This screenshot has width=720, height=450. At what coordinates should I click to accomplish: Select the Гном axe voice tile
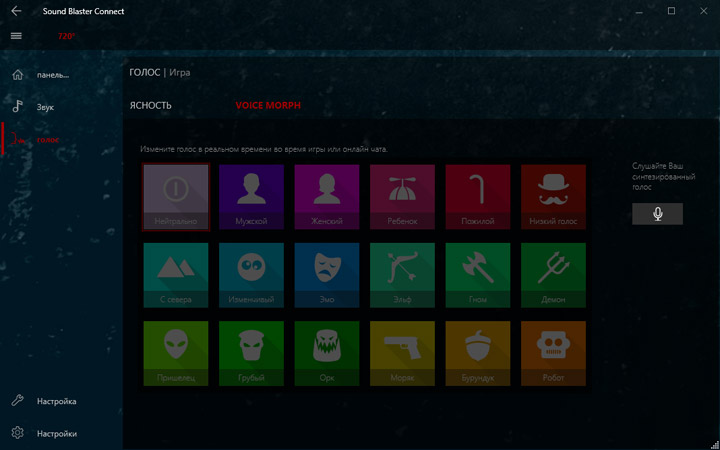(x=478, y=275)
